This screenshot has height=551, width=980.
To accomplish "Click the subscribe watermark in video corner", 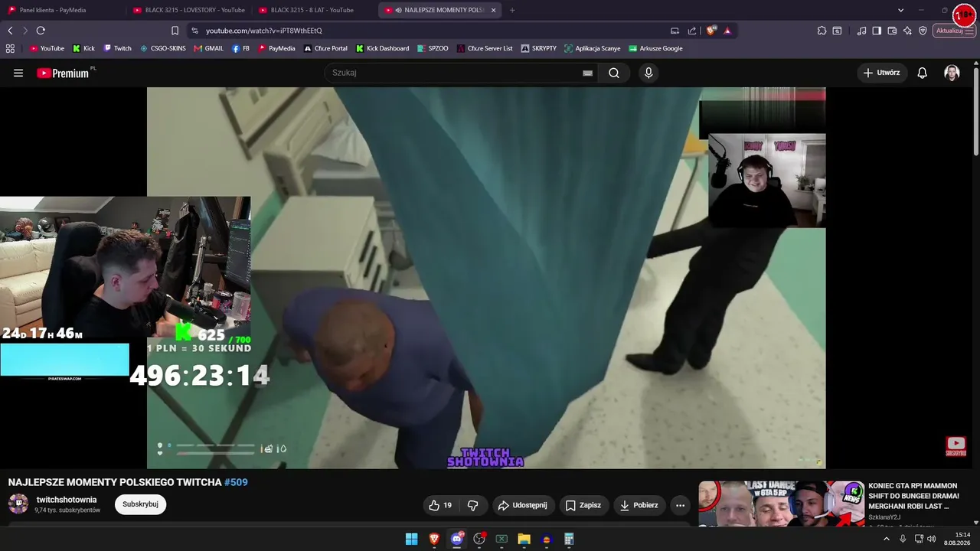I will 955,447.
